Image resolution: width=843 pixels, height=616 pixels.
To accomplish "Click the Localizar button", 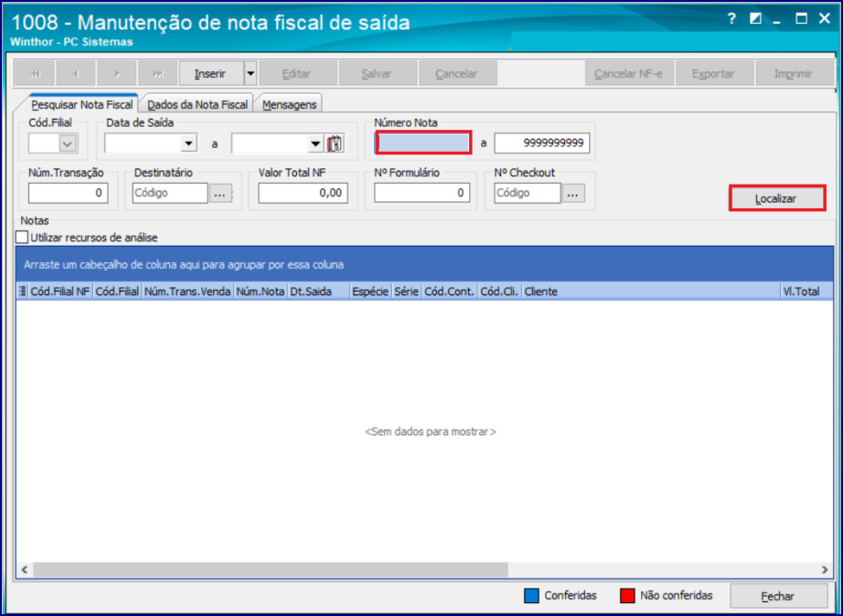I will pos(776,198).
